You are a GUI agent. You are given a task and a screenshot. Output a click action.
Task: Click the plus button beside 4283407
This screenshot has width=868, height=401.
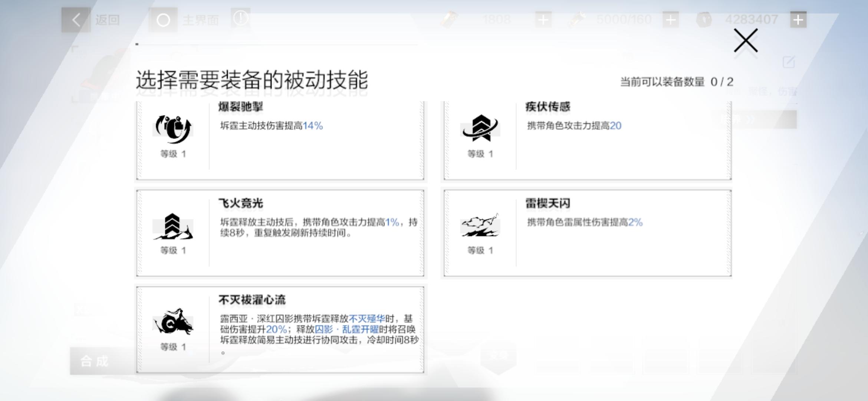coord(798,20)
